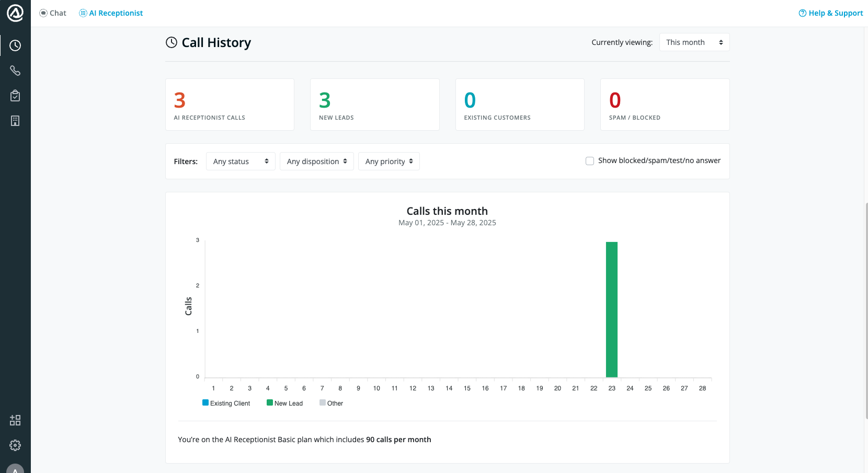Click the page vertical scrollbar
Screen dimensions: 868x473
(x=865, y=311)
